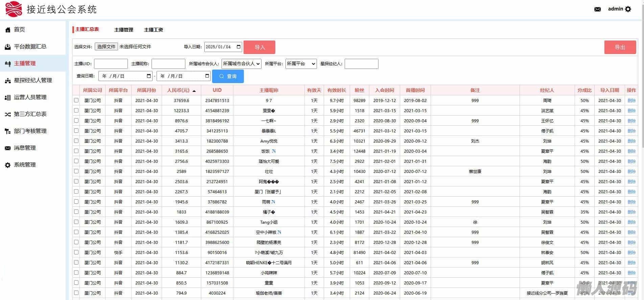Viewport: 644px width, 300px height.
Task: Click the 系统管理 gear icon in sidebar
Action: pos(8,165)
